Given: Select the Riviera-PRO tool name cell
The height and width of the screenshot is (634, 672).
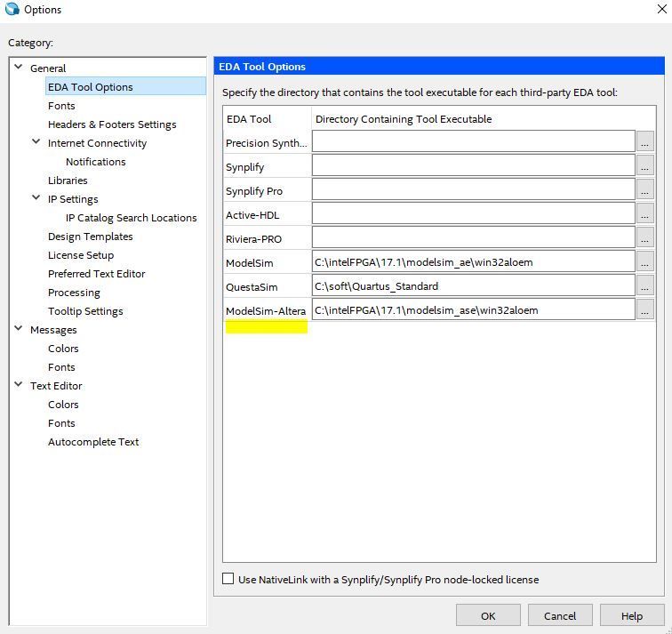Looking at the screenshot, I should (267, 239).
